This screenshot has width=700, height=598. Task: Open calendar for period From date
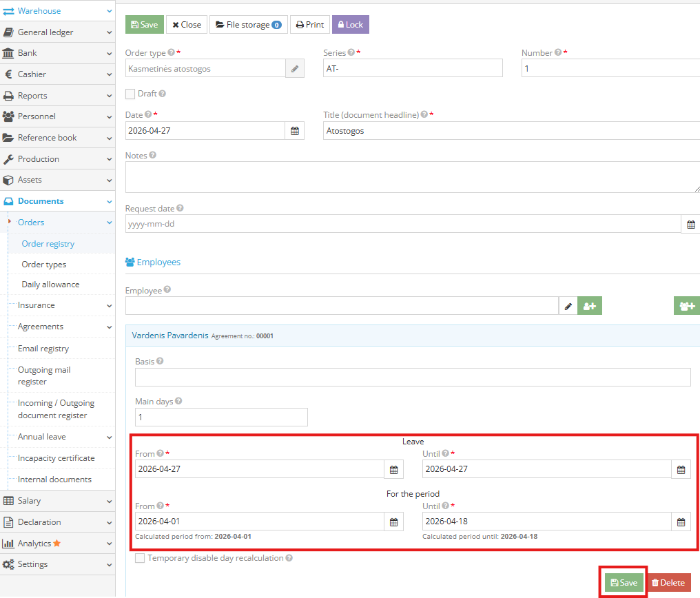394,522
